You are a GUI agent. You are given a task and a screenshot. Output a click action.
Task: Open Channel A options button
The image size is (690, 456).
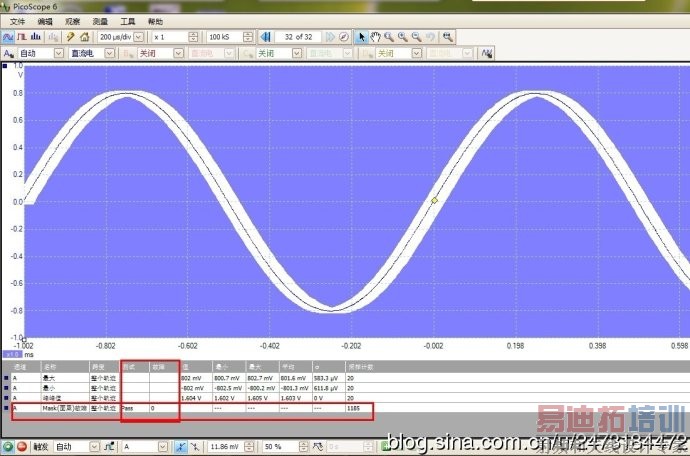[8, 54]
